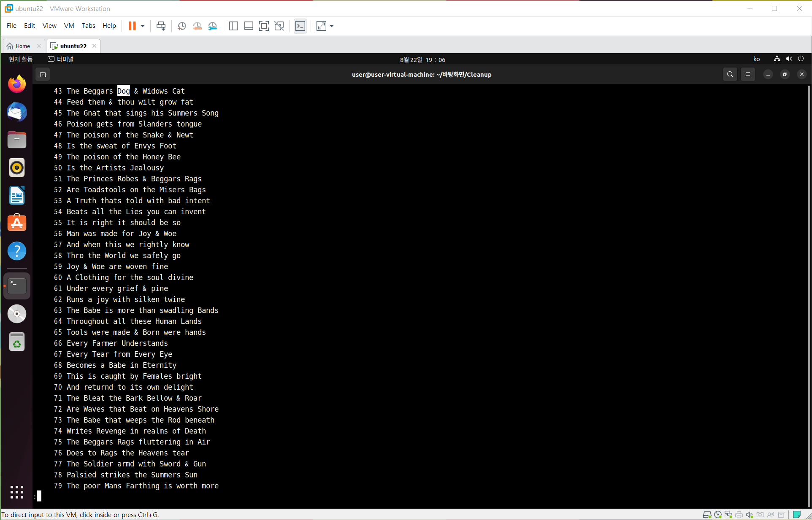Revert to the previous snapshot
This screenshot has width=812, height=520.
click(x=197, y=26)
